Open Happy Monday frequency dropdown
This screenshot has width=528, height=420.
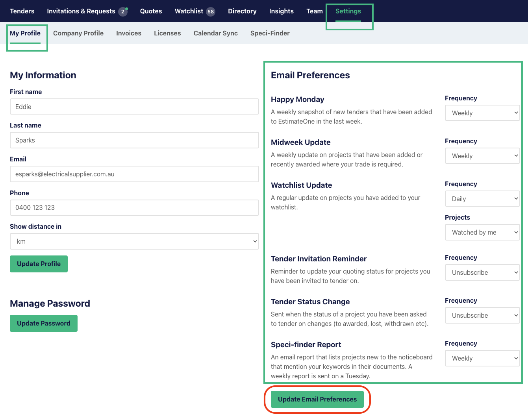tap(482, 113)
